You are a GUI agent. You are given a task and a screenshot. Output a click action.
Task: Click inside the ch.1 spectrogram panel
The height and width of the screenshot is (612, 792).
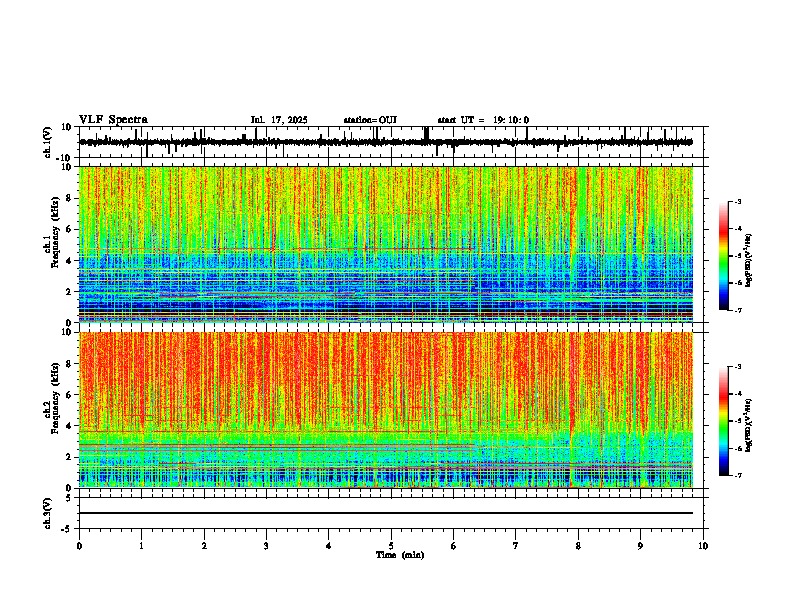[x=386, y=244]
